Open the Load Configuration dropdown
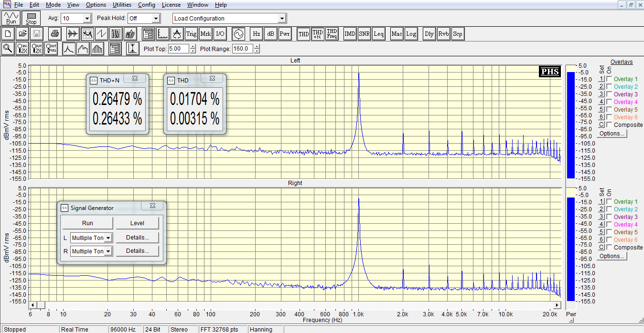 pyautogui.click(x=282, y=19)
